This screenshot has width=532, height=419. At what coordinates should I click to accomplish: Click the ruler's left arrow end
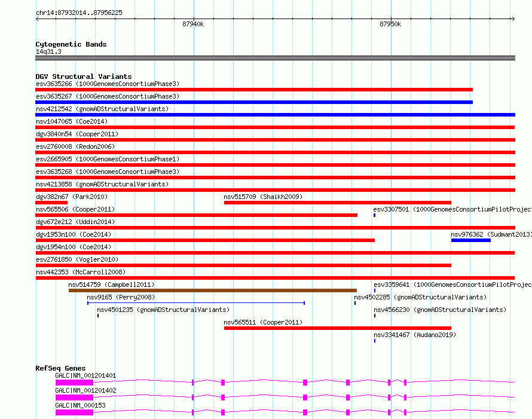pyautogui.click(x=37, y=19)
